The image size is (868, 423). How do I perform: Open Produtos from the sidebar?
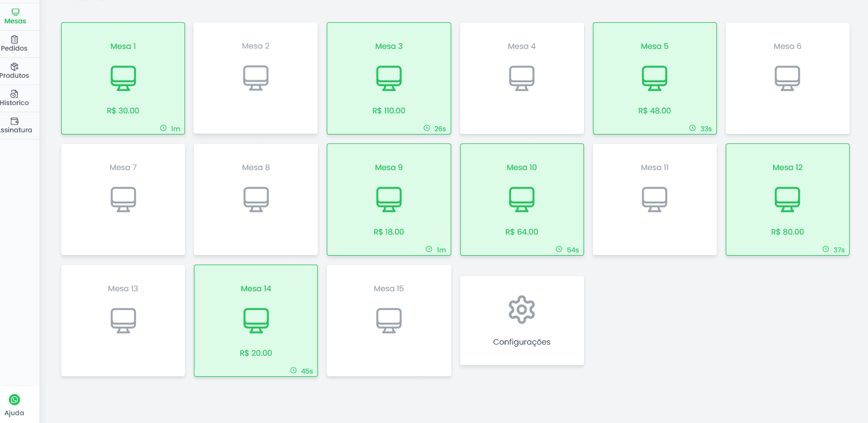coord(14,71)
